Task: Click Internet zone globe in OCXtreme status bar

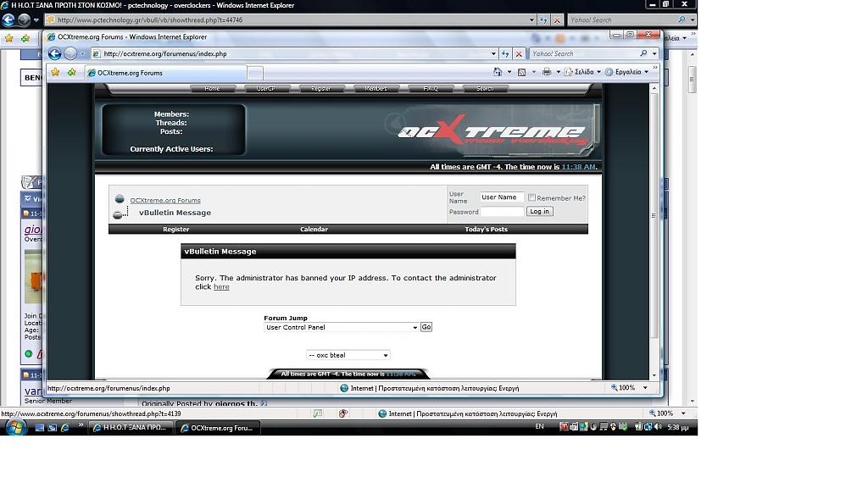Action: coord(344,388)
